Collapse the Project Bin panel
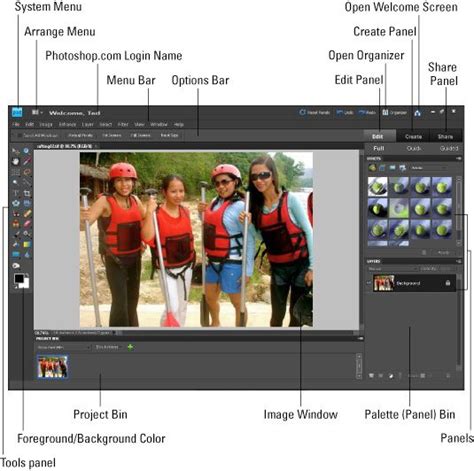This screenshot has width=474, height=471. pos(360,339)
